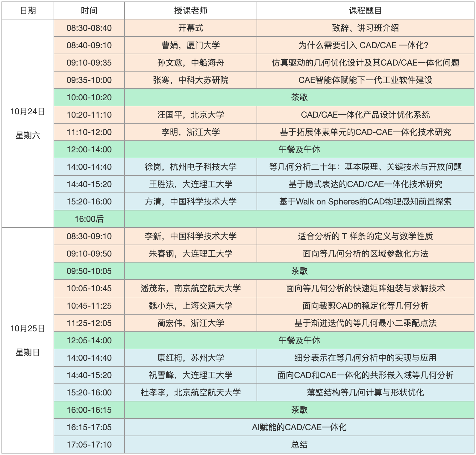Click speaker 康红梅，苏州大学
Image resolution: width=476 pixels, height=455 pixels.
[x=191, y=358]
